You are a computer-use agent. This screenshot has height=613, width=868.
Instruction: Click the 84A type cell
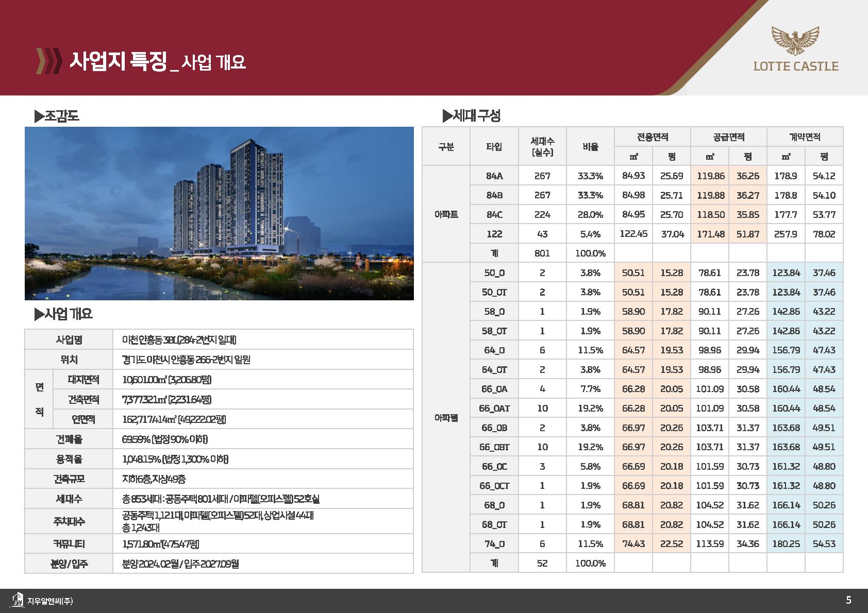[494, 176]
